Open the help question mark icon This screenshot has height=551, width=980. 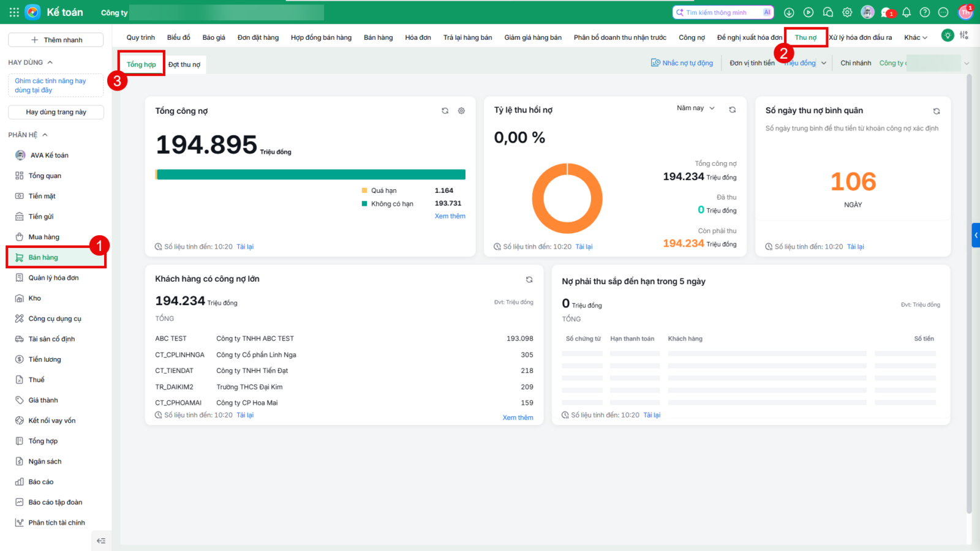pos(925,12)
